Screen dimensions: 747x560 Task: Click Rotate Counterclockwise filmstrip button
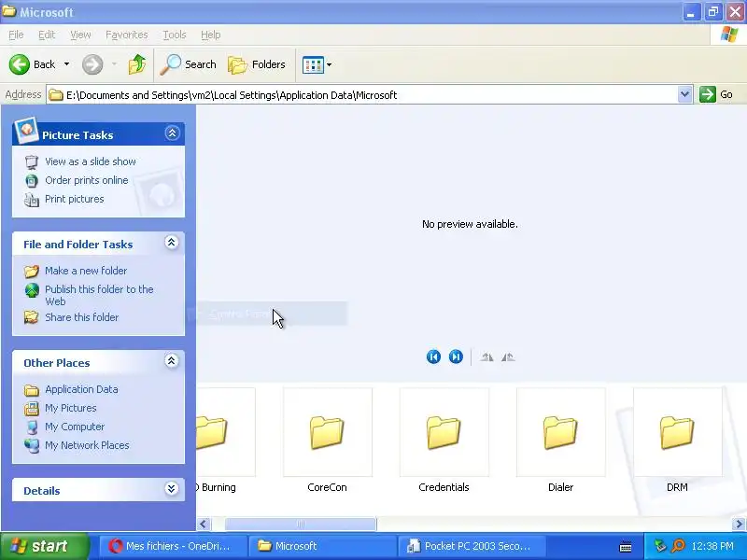tap(508, 357)
